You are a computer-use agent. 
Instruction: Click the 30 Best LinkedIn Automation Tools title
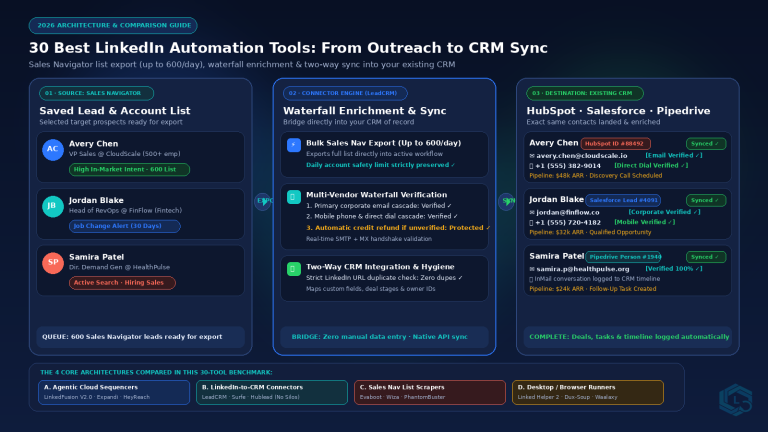pyautogui.click(x=288, y=48)
